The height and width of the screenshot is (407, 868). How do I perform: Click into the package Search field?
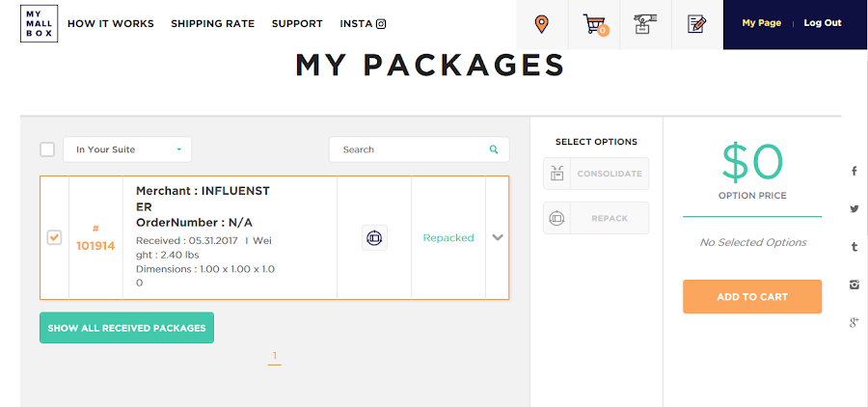410,149
